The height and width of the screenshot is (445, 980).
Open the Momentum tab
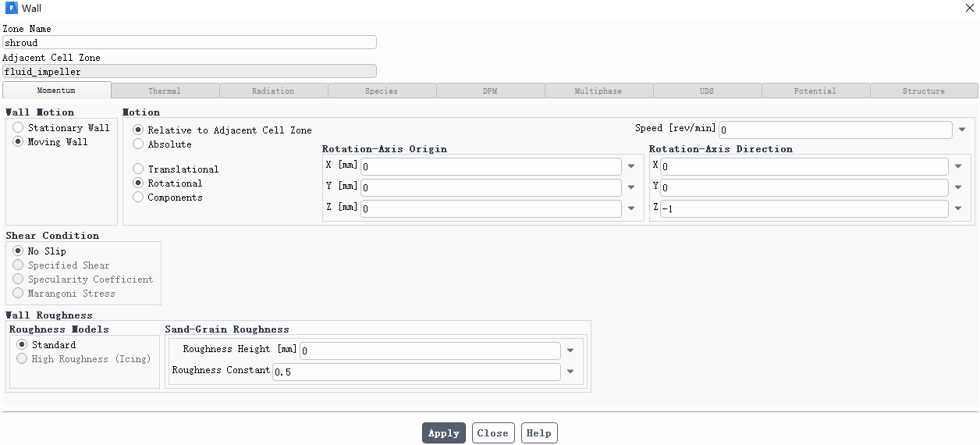[56, 91]
